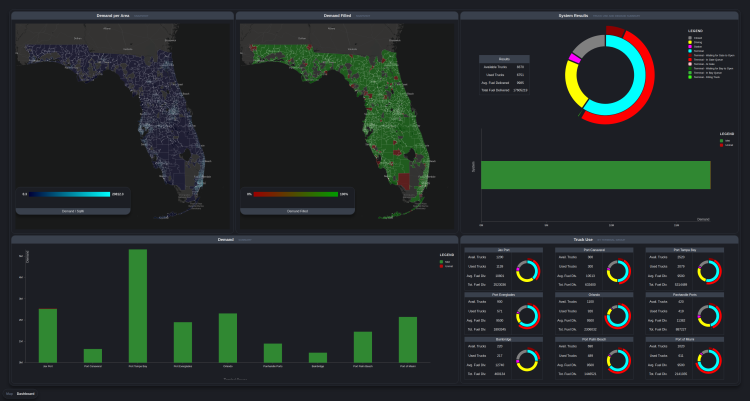Click the Bainbridge truck use donut chart
The width and height of the screenshot is (750, 401).
click(x=528, y=361)
